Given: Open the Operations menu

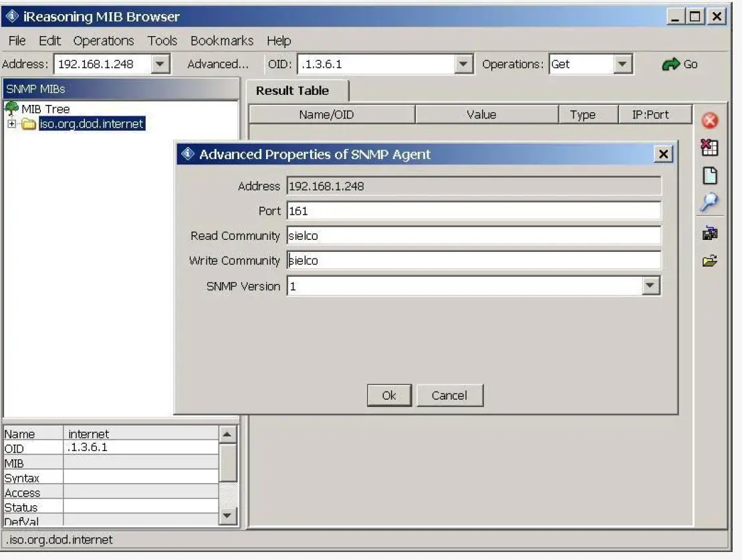Looking at the screenshot, I should 104,41.
